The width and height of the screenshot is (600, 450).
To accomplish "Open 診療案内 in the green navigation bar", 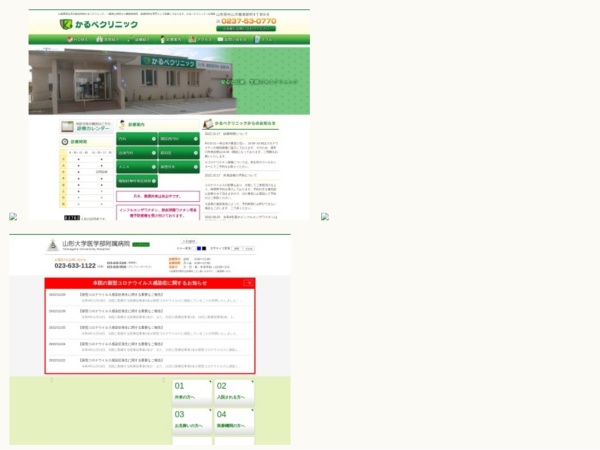I will tap(171, 39).
